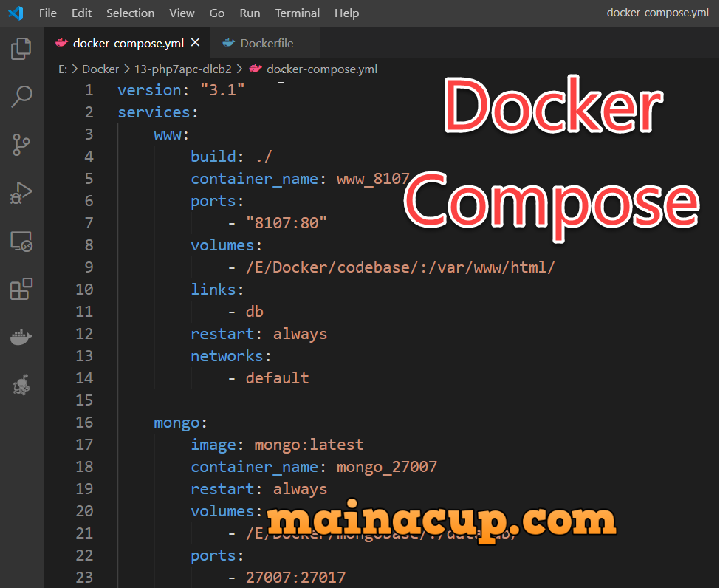Click line number 23 in the gutter
Viewport: 720px width, 588px height.
click(84, 578)
